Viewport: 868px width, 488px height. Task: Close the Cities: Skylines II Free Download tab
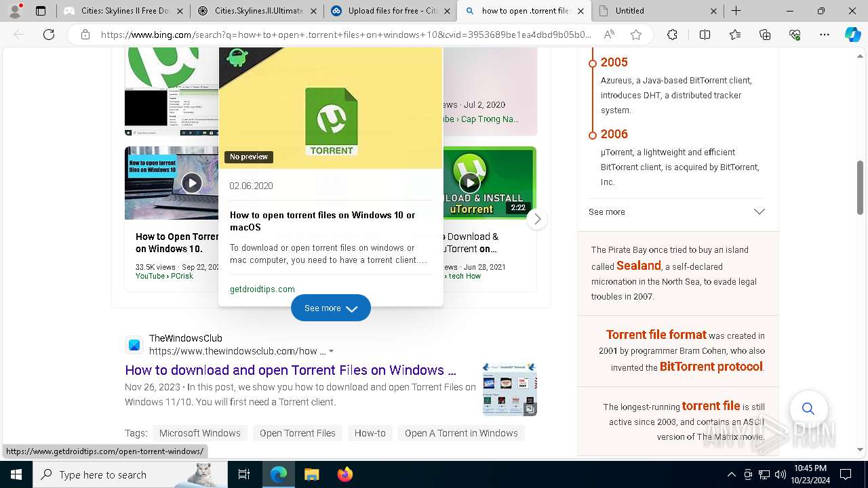coord(180,11)
